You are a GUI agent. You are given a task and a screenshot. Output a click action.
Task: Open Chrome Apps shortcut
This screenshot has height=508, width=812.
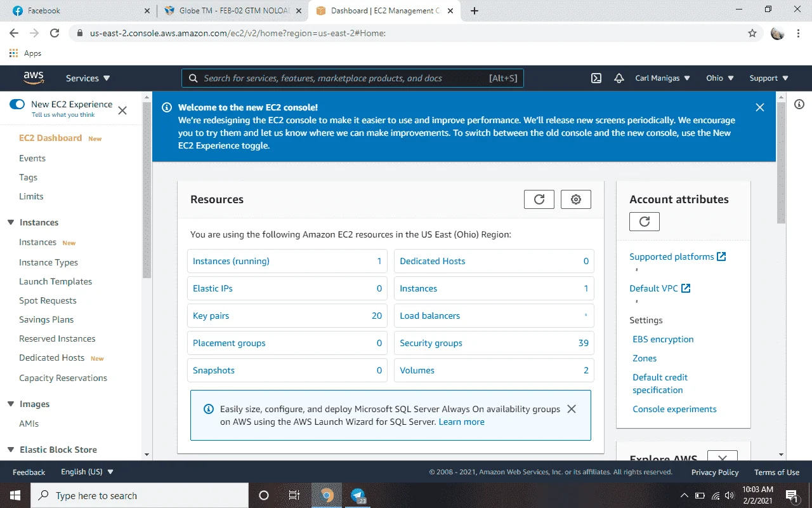pyautogui.click(x=25, y=53)
